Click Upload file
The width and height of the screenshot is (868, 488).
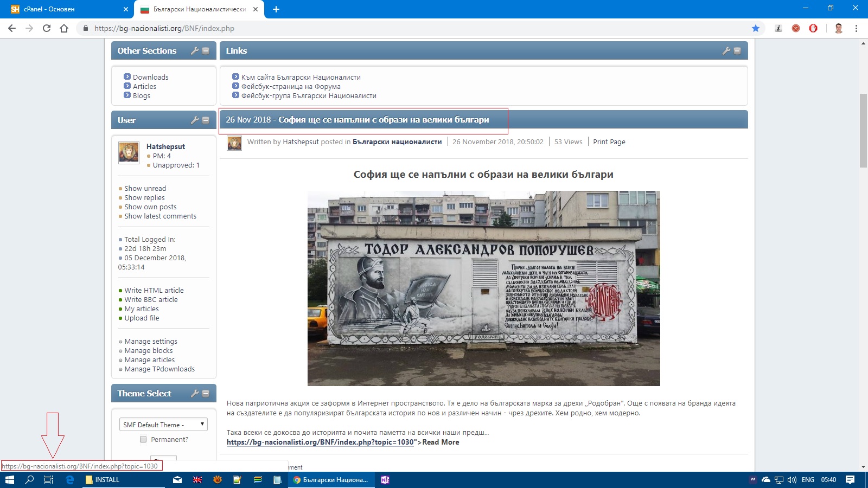pos(142,318)
